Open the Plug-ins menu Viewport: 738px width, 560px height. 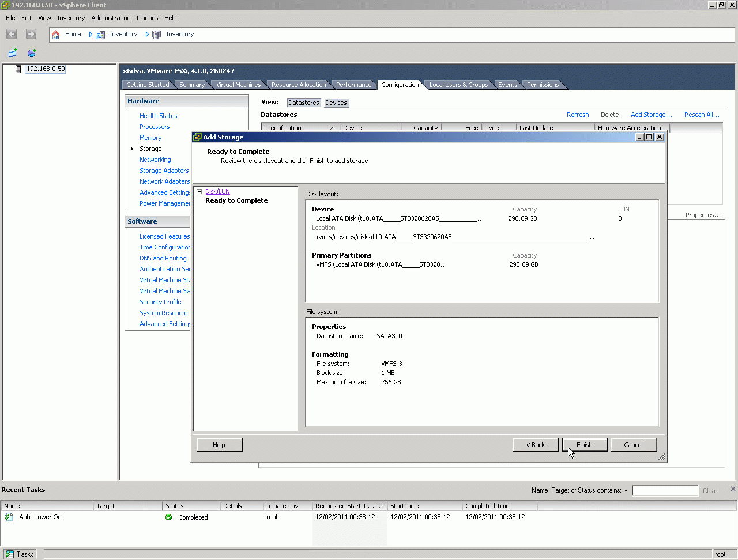point(147,18)
